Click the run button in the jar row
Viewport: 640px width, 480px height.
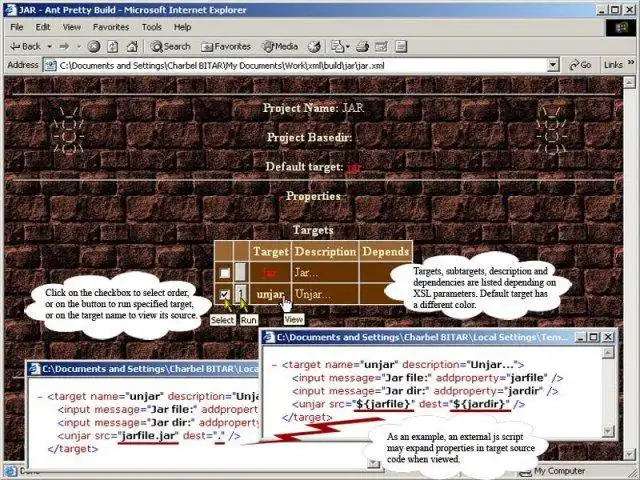[241, 272]
